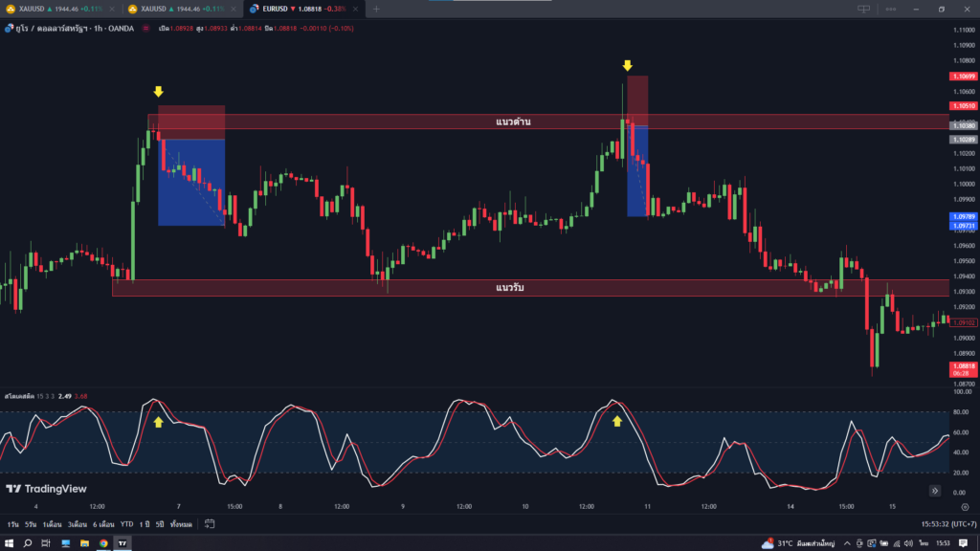
Task: Select the resistance zone label แนวต้าน
Action: click(x=513, y=121)
